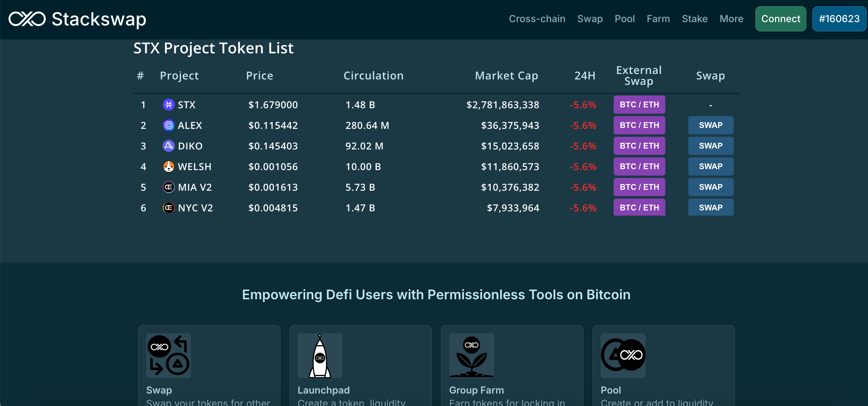Click the DIKO price $0.145403
Image resolution: width=868 pixels, height=406 pixels.
tap(273, 146)
